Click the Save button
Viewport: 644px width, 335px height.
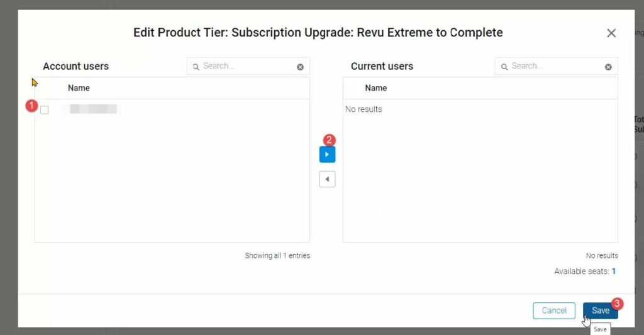click(600, 310)
